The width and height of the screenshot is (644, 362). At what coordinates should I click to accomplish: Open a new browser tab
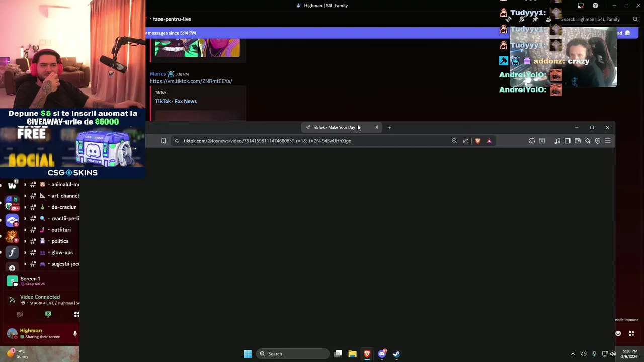(x=389, y=127)
